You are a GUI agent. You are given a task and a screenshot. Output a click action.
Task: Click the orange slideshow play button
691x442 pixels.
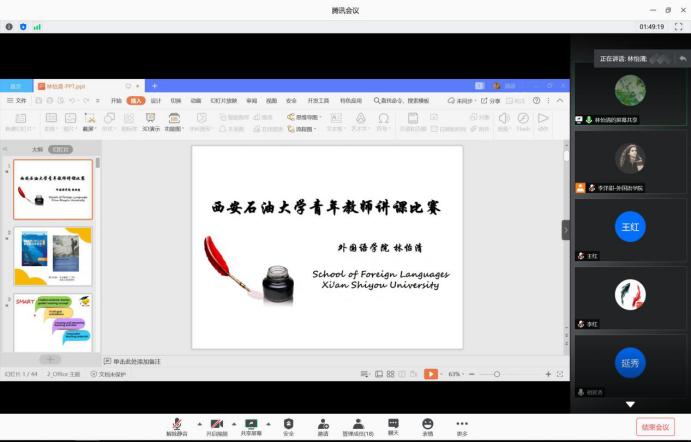tap(430, 374)
